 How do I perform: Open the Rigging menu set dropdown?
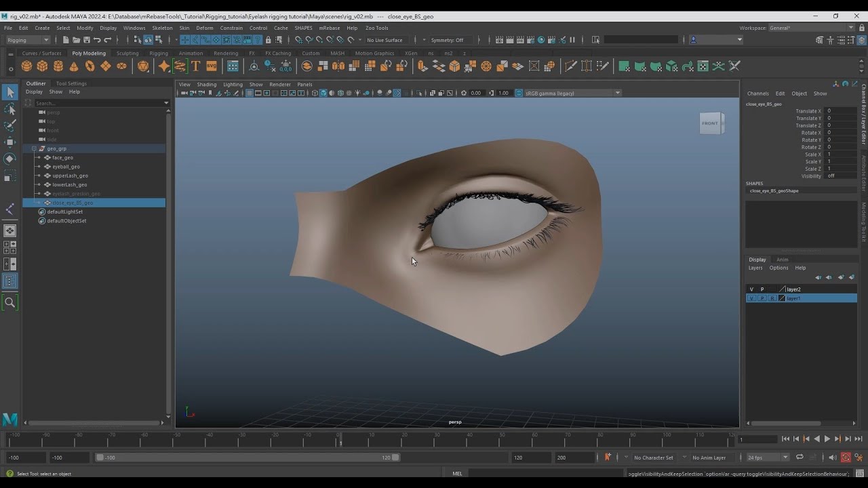pos(28,40)
